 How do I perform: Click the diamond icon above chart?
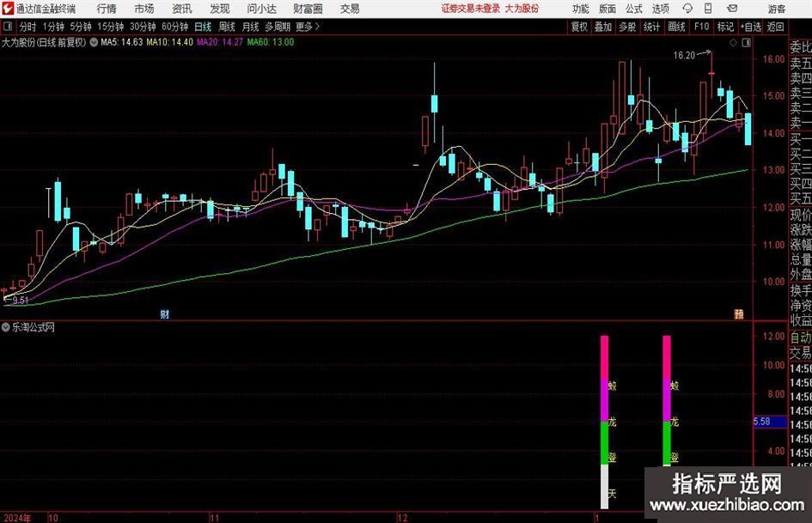[x=733, y=43]
